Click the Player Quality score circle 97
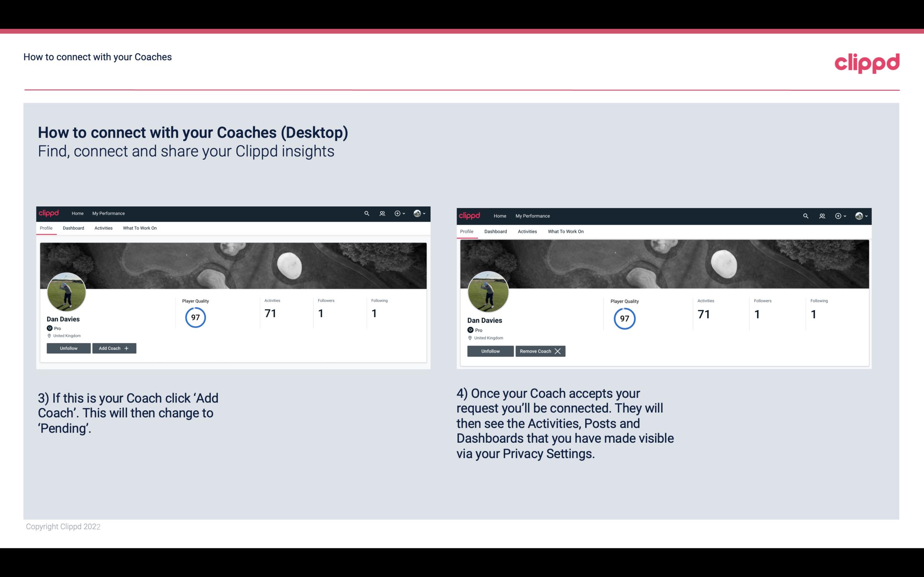The height and width of the screenshot is (577, 924). coord(195,317)
